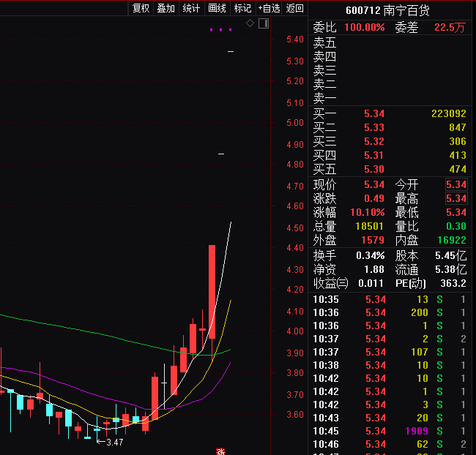Click the 返回 back button
The height and width of the screenshot is (455, 476).
point(294,8)
